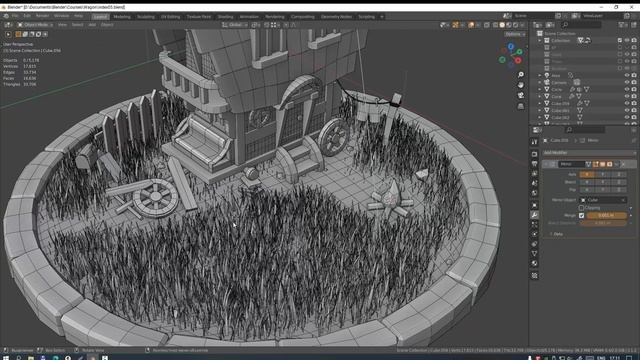This screenshot has width=640, height=360.
Task: Click the Merge distance value field
Action: (606, 216)
